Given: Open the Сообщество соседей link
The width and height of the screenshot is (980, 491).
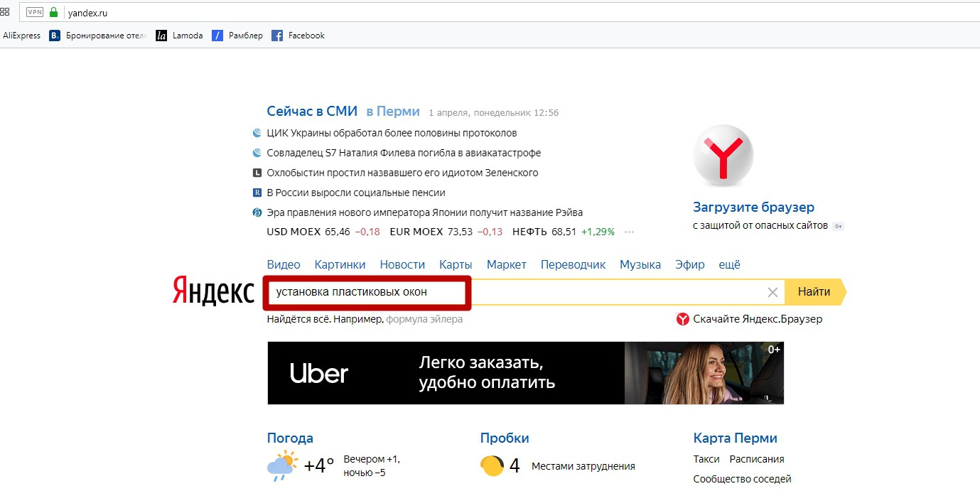Looking at the screenshot, I should [742, 479].
